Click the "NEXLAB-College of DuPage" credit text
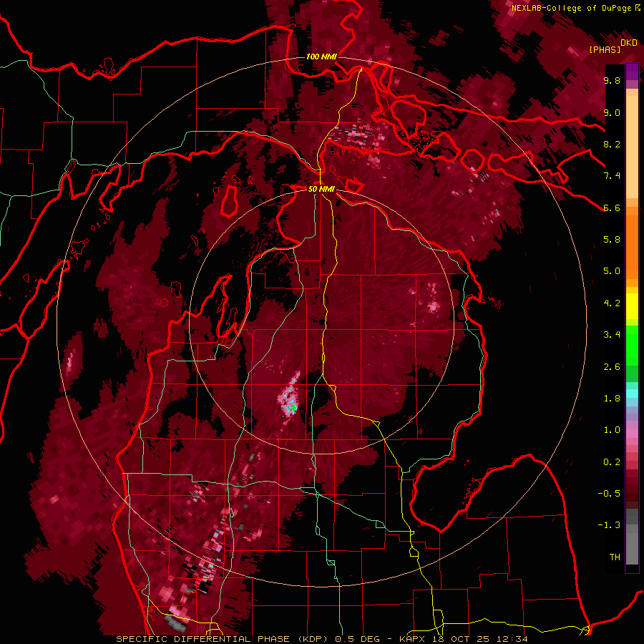The image size is (644, 644). pyautogui.click(x=572, y=8)
